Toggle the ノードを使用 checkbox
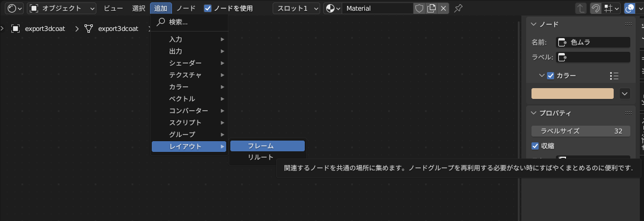The height and width of the screenshot is (221, 644). (x=208, y=8)
